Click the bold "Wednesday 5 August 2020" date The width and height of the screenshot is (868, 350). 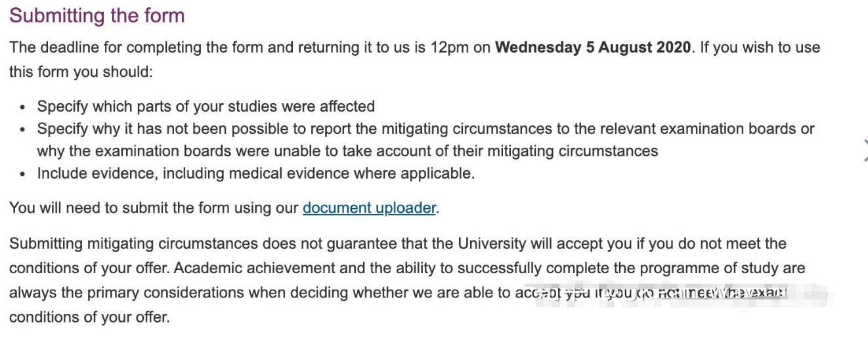point(592,48)
